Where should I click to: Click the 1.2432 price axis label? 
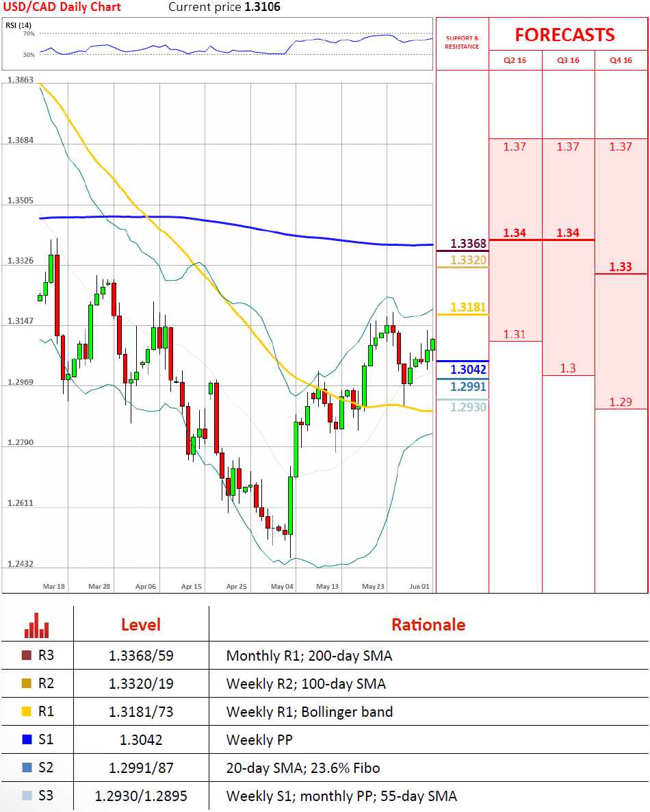(x=20, y=563)
